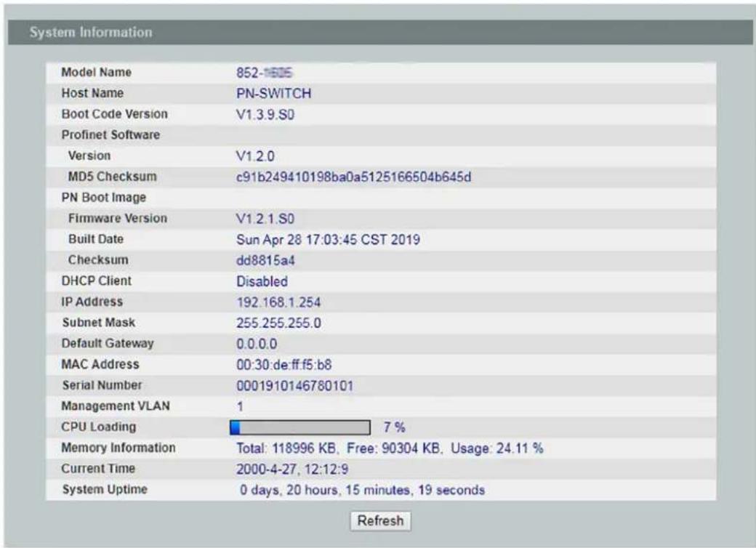Select IP address 192.168.1.254

[278, 302]
